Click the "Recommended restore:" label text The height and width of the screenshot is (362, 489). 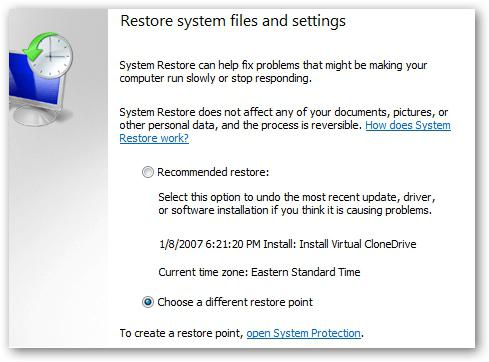point(213,172)
